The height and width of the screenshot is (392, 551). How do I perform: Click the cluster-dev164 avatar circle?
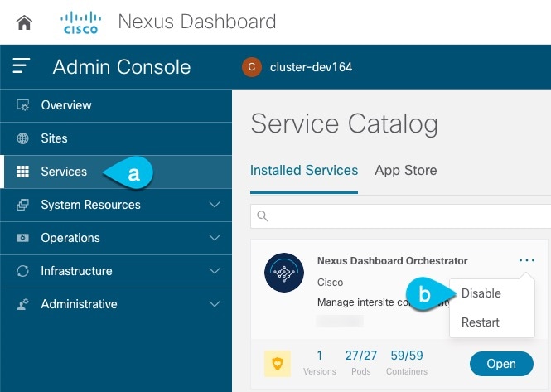(252, 67)
